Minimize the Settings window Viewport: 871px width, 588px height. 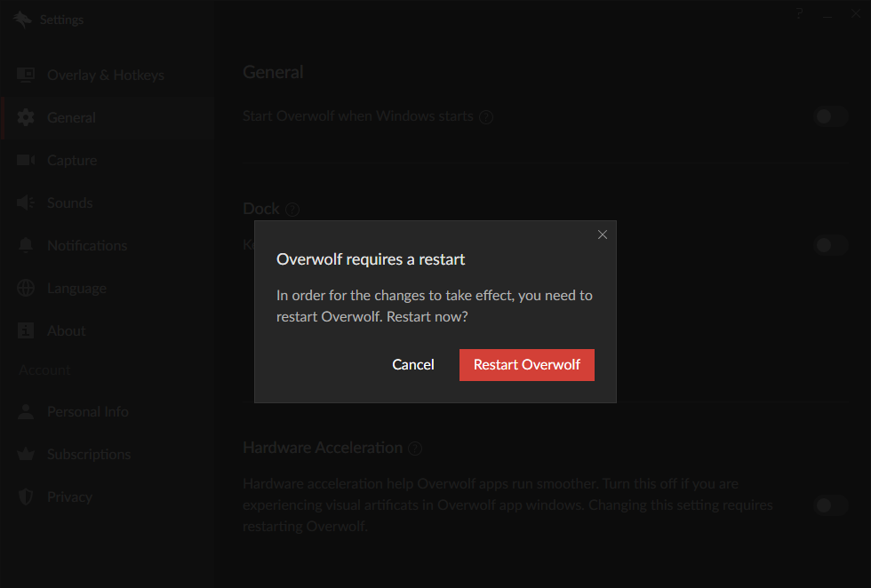point(827,16)
